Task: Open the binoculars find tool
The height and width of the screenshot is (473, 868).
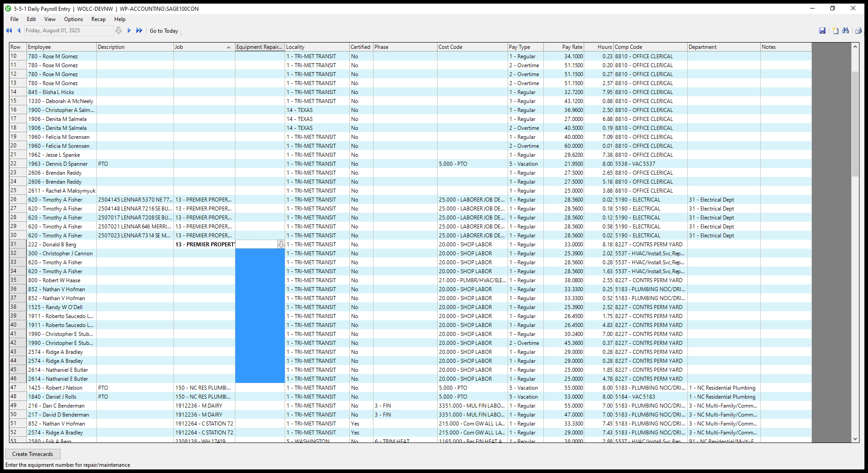Action: (x=846, y=30)
